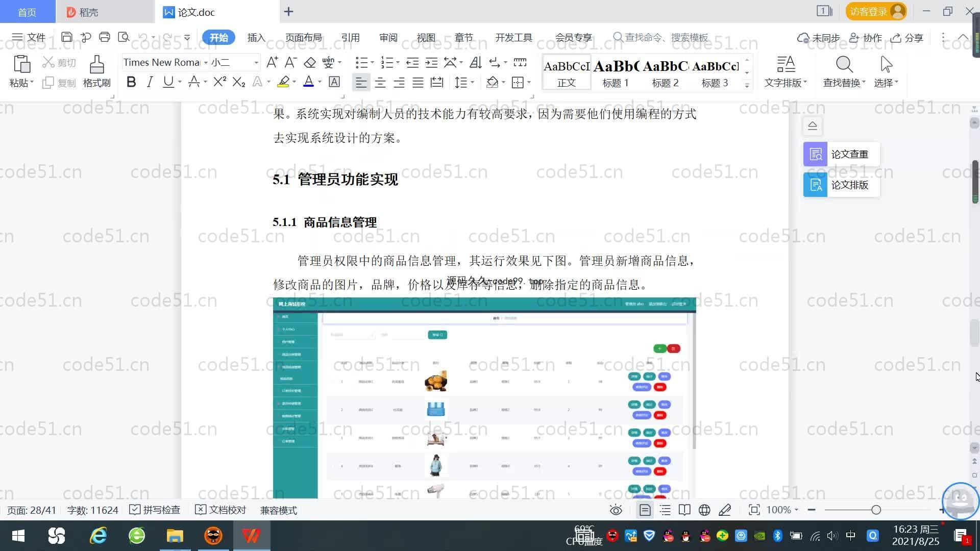Open the font name dropdown

point(206,63)
